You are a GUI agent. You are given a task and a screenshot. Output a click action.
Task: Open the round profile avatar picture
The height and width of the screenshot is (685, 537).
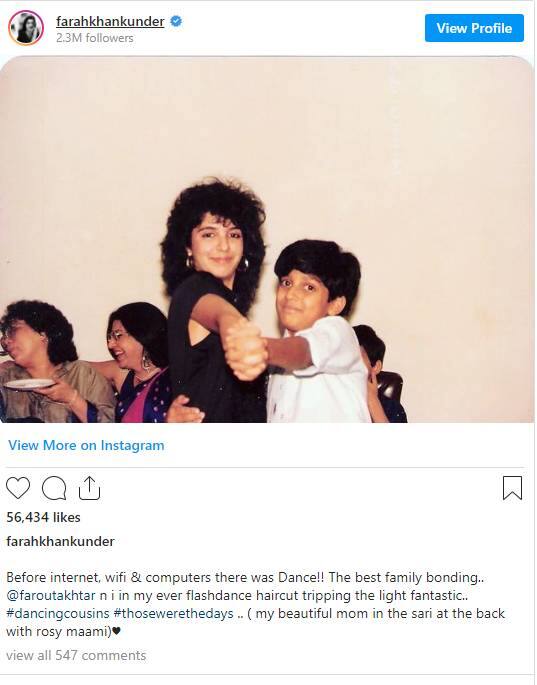coord(26,28)
